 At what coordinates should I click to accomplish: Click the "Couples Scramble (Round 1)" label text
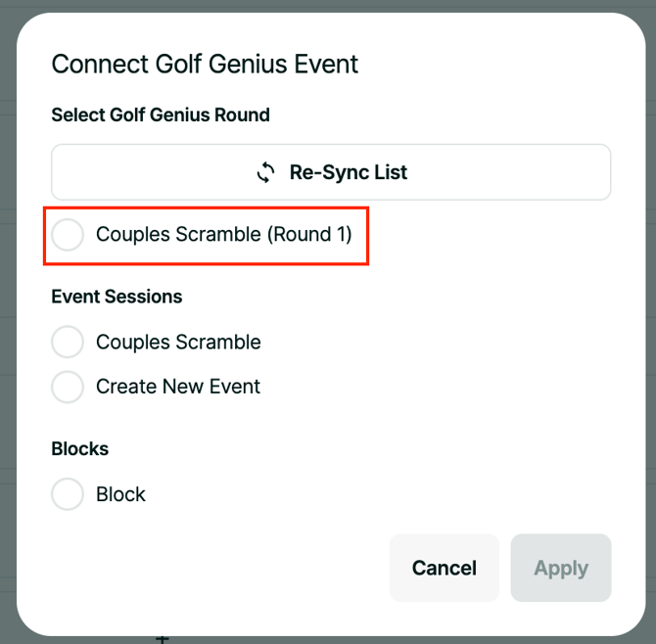pyautogui.click(x=223, y=235)
